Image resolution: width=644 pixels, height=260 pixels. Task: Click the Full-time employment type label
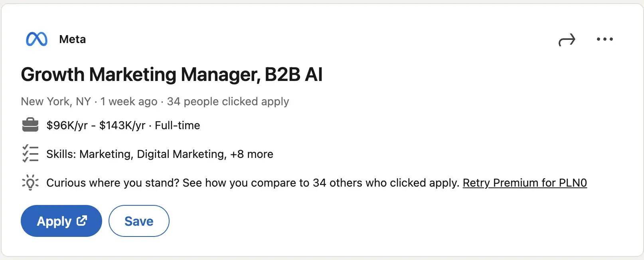(x=177, y=125)
